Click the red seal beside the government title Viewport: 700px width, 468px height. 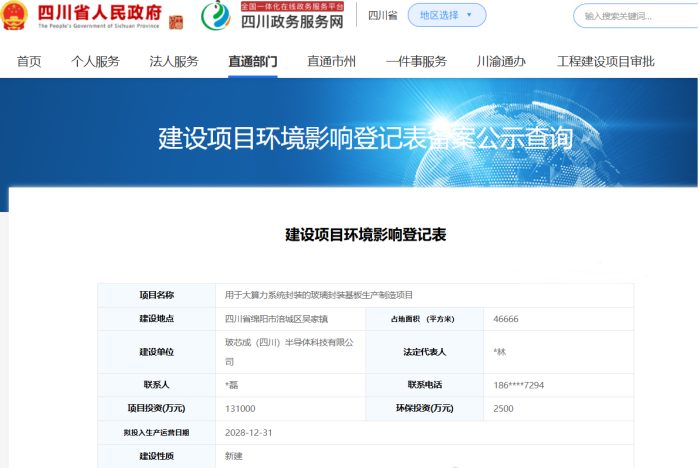coord(174,20)
